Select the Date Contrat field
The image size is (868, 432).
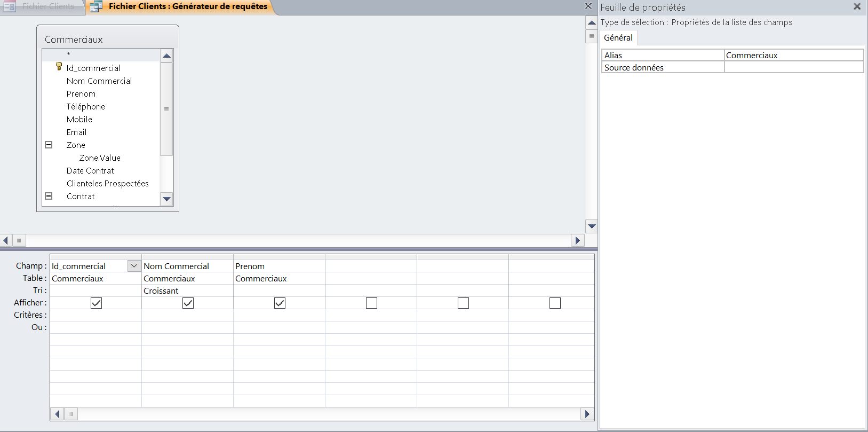click(x=90, y=170)
